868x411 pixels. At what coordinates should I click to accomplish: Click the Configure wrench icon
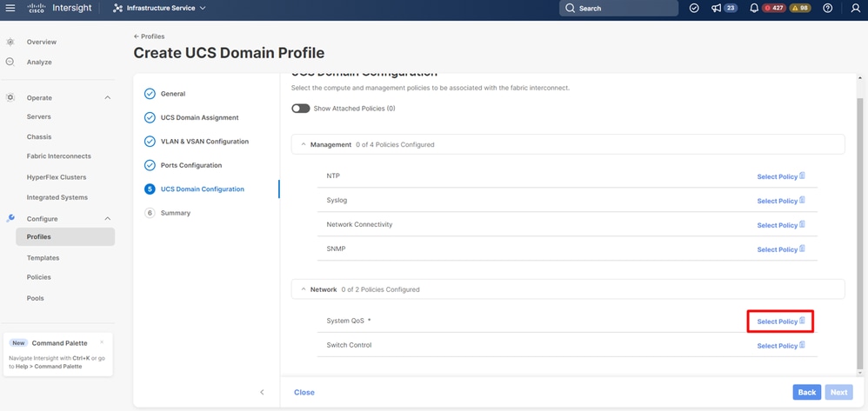click(10, 218)
